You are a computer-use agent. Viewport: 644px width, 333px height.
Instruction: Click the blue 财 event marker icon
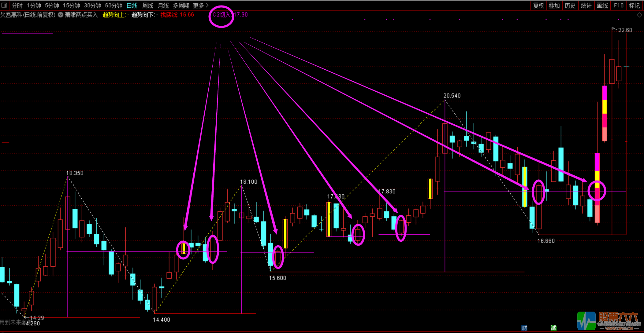tap(524, 328)
